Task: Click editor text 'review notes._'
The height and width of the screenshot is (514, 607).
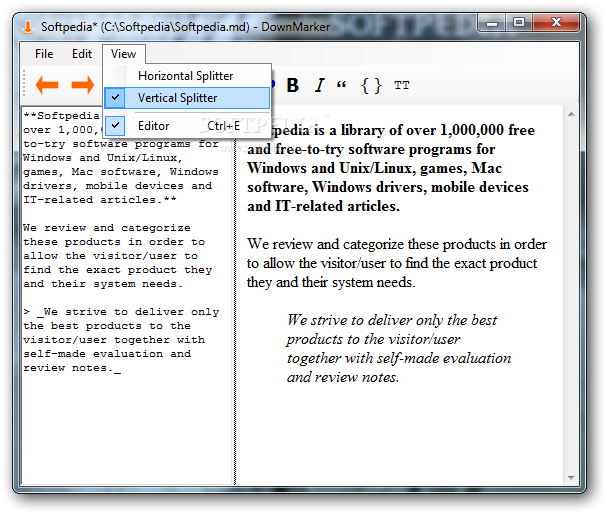Action: [x=72, y=368]
